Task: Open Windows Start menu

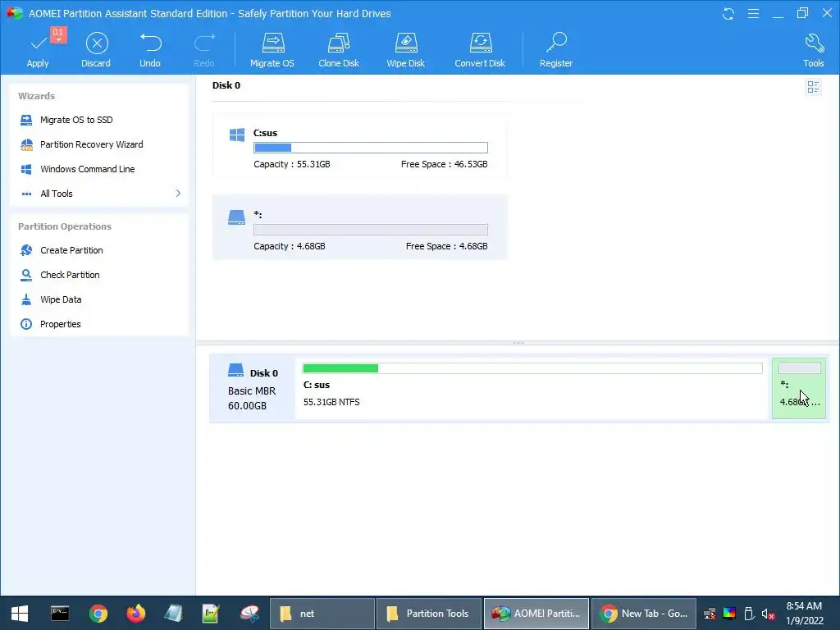Action: pyautogui.click(x=20, y=614)
